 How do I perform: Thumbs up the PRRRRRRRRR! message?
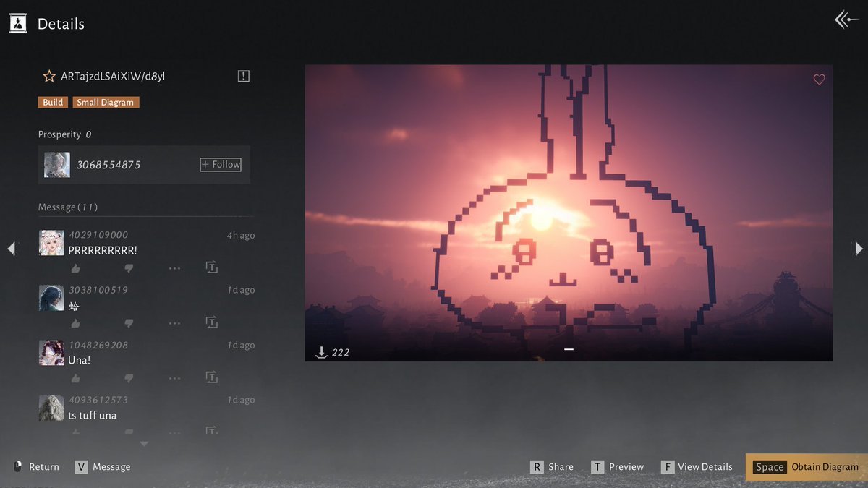click(75, 268)
